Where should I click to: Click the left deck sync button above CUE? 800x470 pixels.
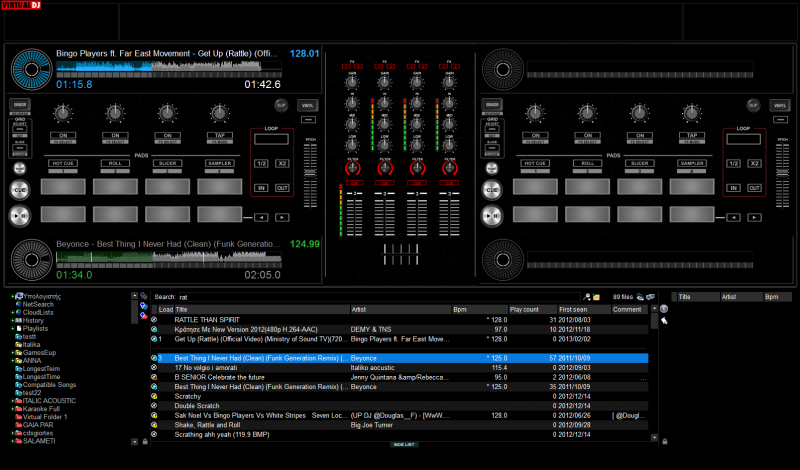[19, 168]
